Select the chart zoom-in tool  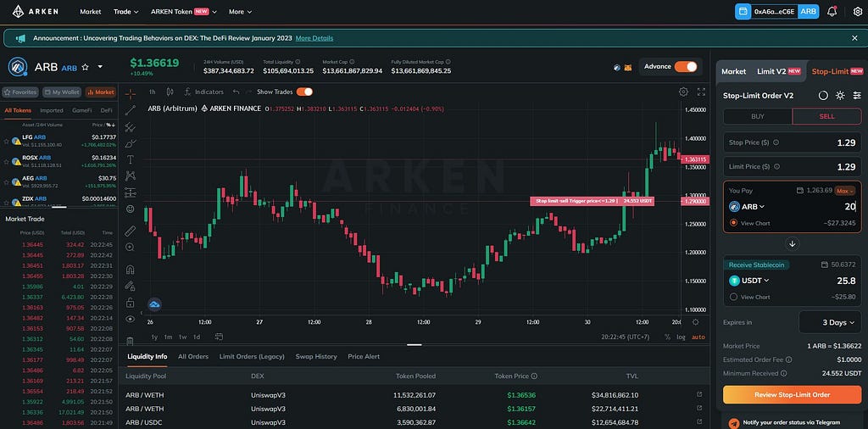[130, 247]
